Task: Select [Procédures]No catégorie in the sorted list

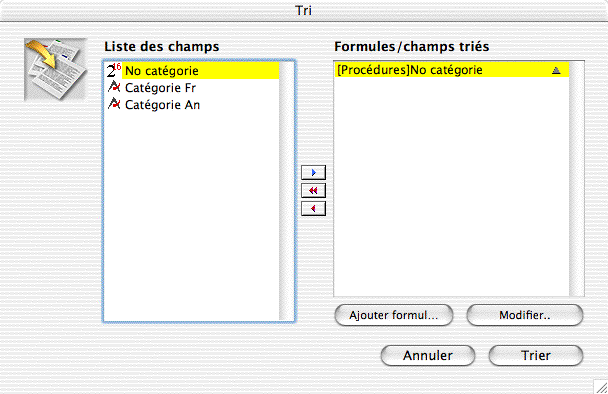Action: coord(452,70)
